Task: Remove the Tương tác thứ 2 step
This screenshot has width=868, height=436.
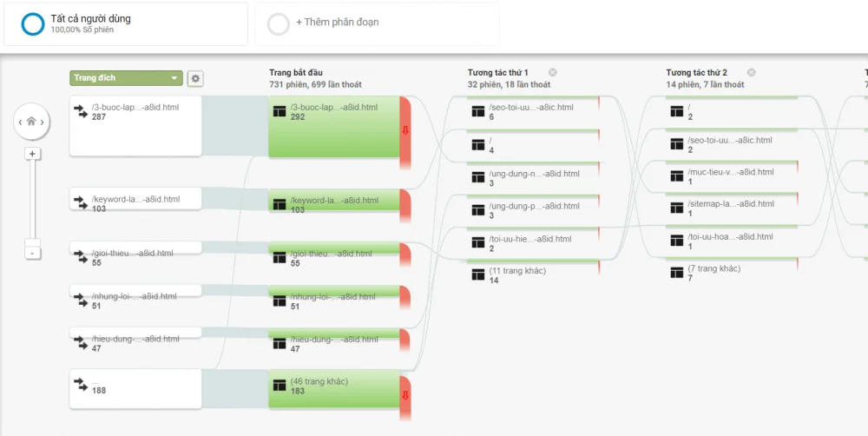Action: click(x=752, y=73)
